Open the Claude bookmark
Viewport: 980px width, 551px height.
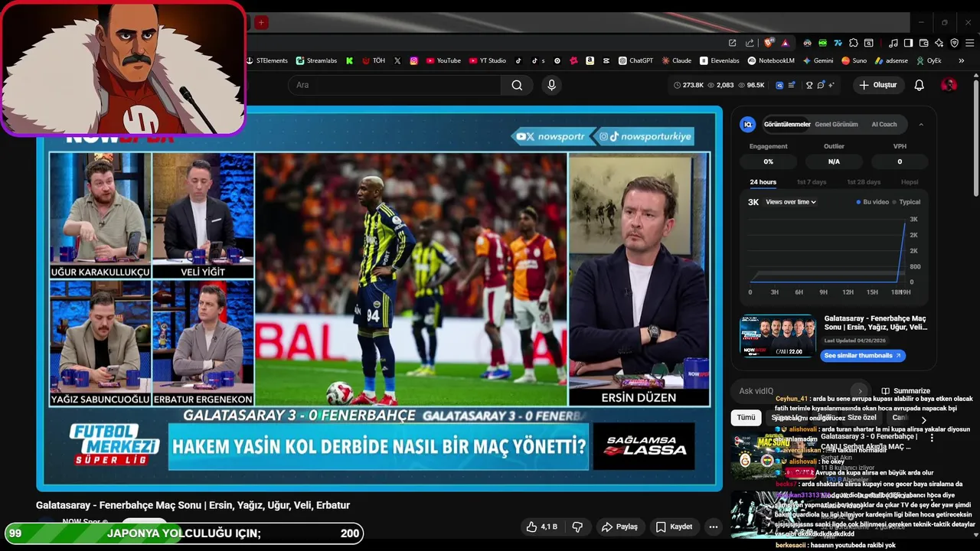point(677,60)
